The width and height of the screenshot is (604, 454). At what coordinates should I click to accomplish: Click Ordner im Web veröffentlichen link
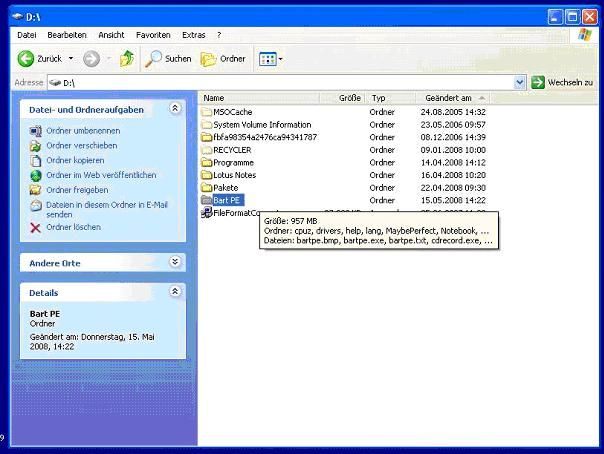pos(101,175)
